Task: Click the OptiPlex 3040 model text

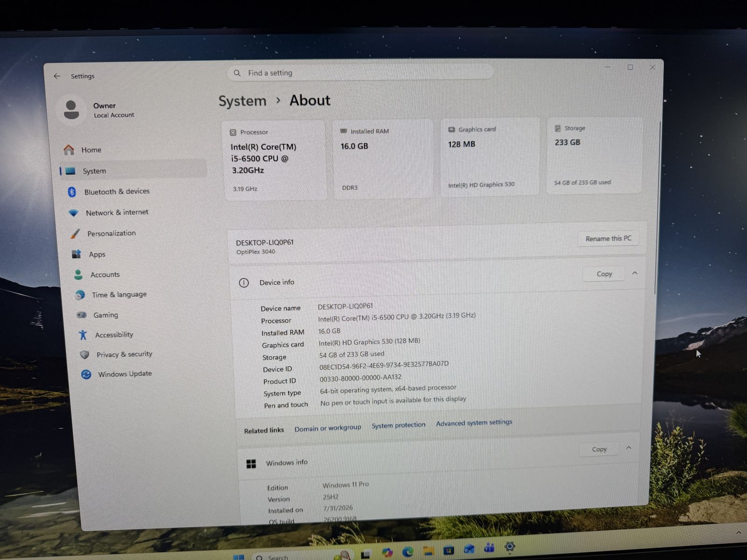Action: pos(255,252)
